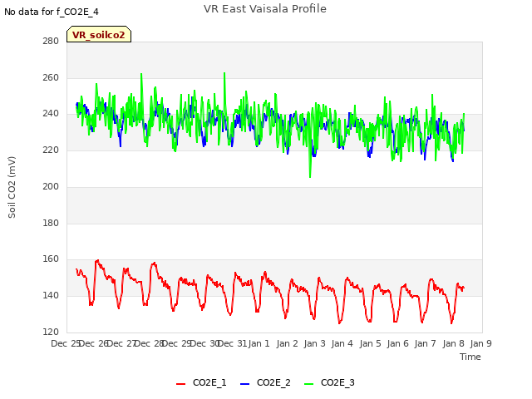Click the Jan 9 x-axis tick label

coord(480,343)
